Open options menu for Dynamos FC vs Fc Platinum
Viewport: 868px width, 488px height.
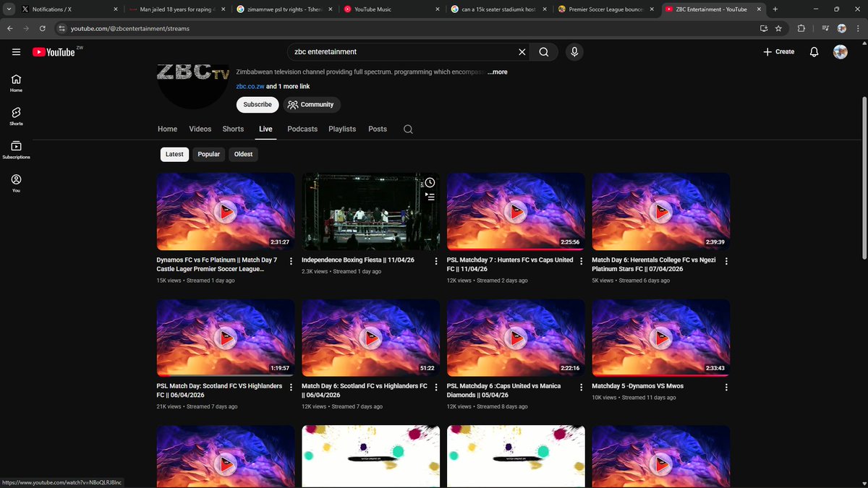[x=292, y=261]
